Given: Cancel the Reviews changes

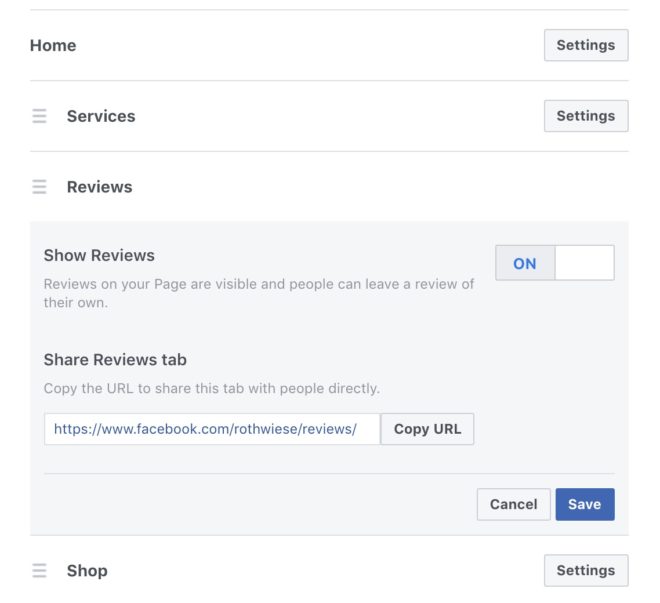Looking at the screenshot, I should [x=514, y=504].
